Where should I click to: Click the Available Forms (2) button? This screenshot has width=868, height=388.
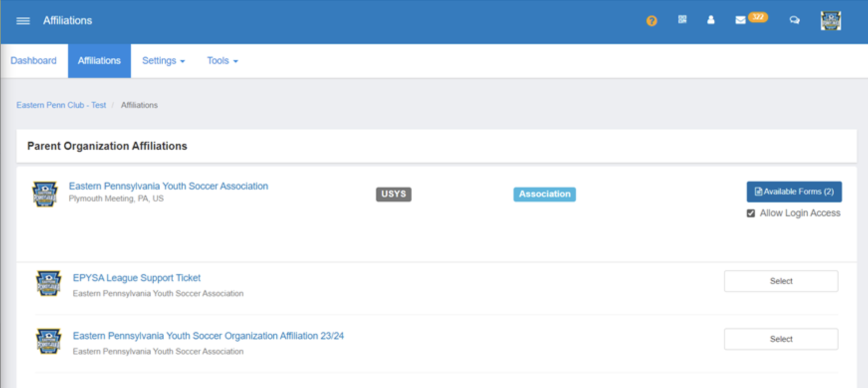tap(794, 192)
